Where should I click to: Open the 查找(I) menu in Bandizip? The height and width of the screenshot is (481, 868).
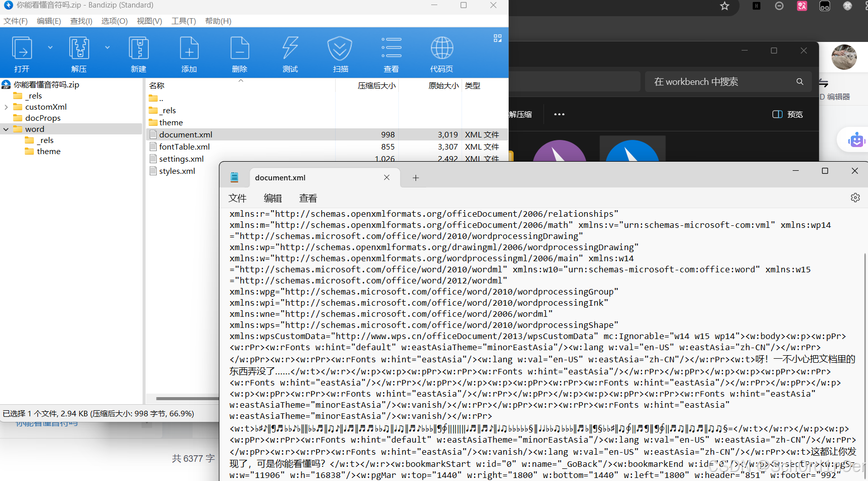tap(81, 21)
